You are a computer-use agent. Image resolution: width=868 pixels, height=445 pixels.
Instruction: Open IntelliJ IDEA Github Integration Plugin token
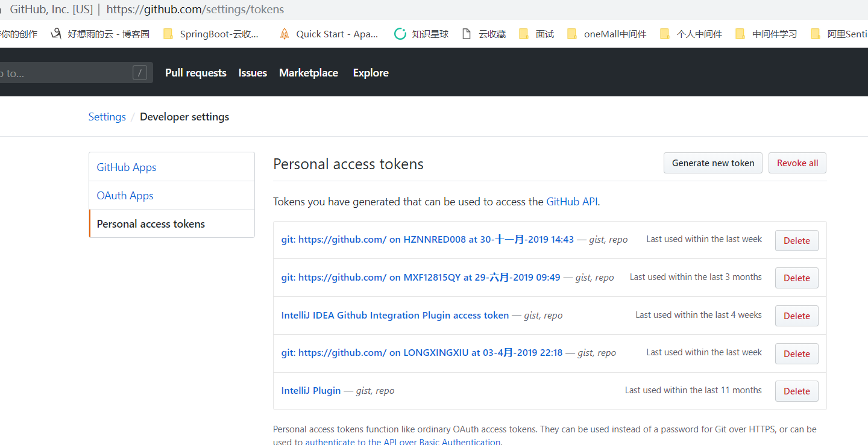(x=395, y=315)
